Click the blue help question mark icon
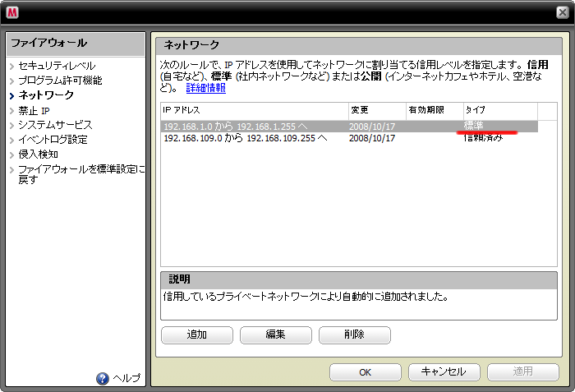This screenshot has width=575, height=392. click(x=103, y=378)
